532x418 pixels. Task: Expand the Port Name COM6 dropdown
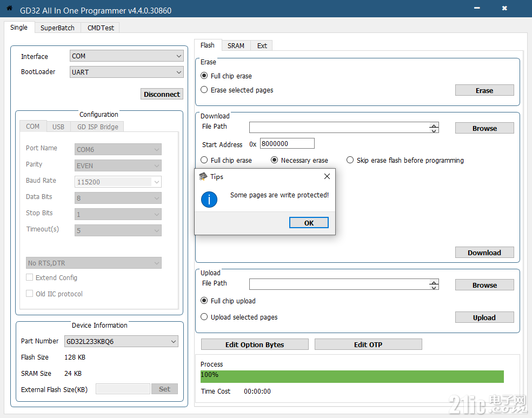pos(118,149)
